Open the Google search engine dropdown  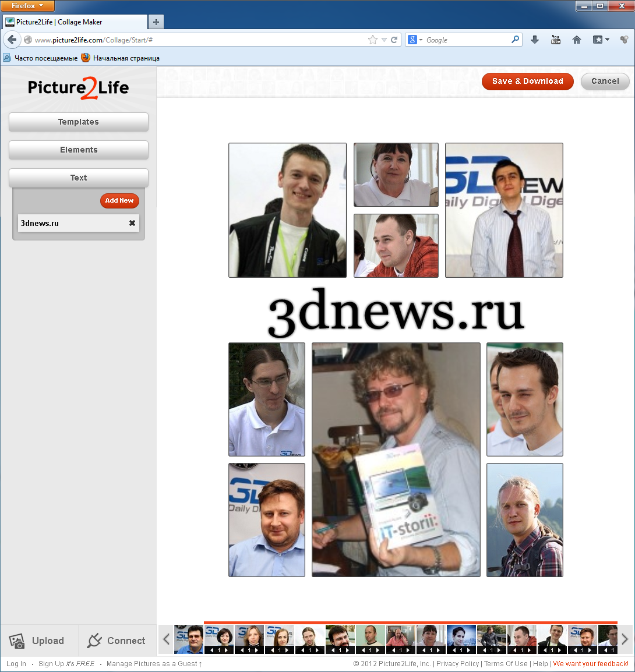point(415,40)
